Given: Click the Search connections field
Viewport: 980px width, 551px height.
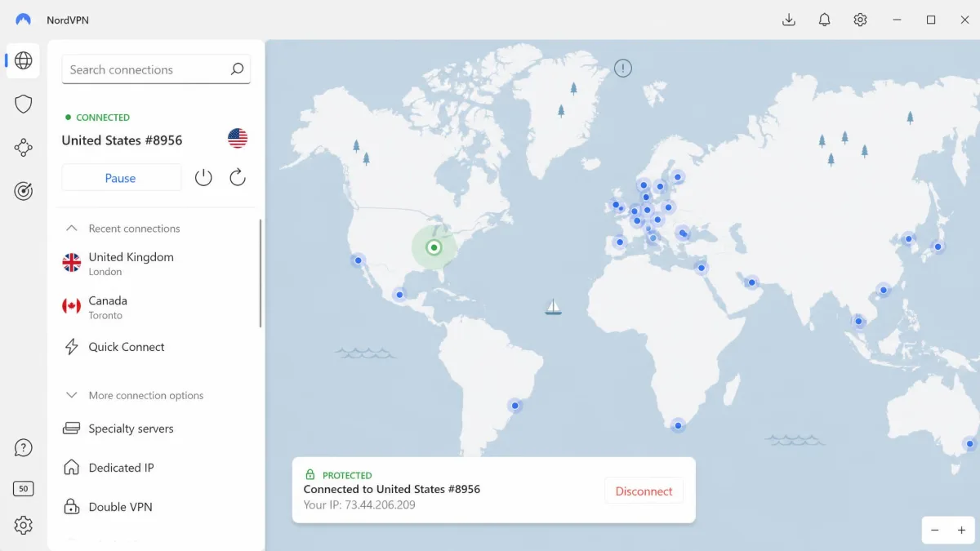Looking at the screenshot, I should (x=156, y=69).
